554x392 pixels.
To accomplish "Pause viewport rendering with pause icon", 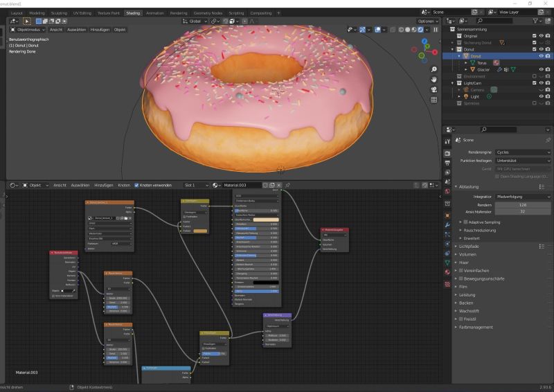I will pos(436,30).
